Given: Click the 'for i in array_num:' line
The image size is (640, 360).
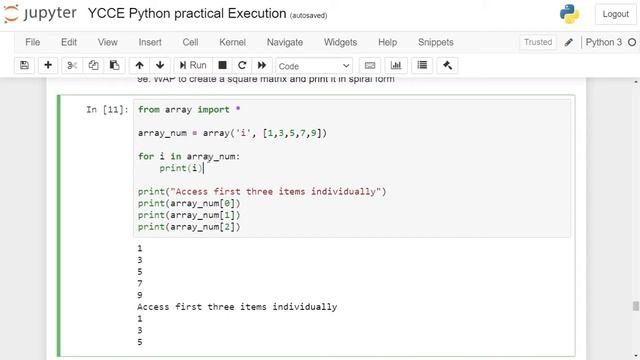Looking at the screenshot, I should pyautogui.click(x=189, y=156).
